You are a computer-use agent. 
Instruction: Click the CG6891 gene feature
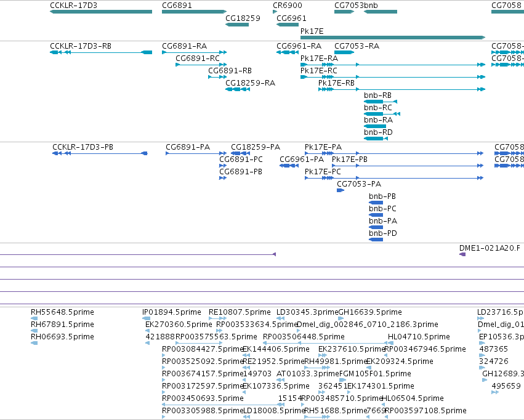click(x=194, y=12)
